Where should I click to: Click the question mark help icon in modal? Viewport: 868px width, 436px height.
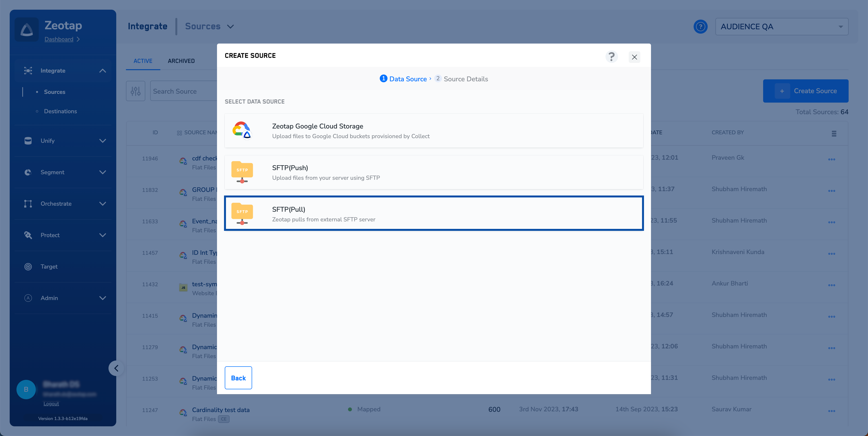click(x=611, y=57)
